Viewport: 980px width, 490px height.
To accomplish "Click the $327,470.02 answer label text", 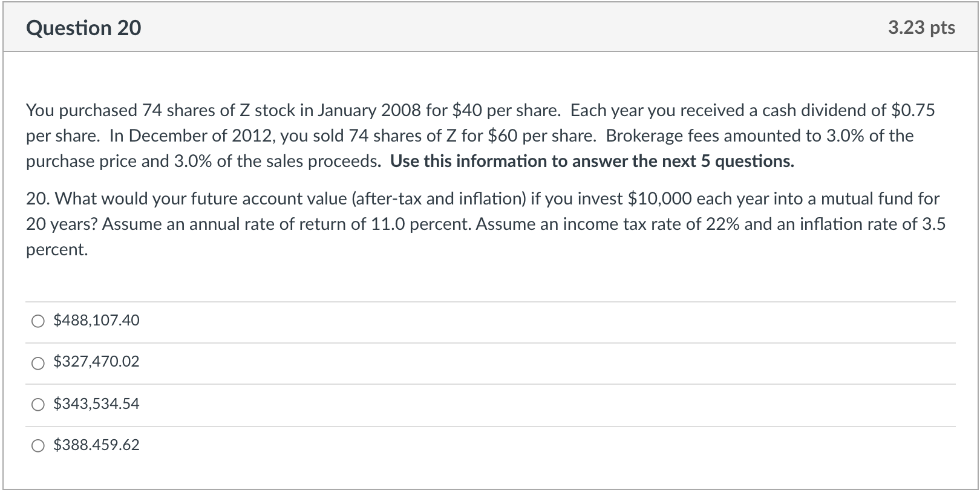I will coord(96,362).
